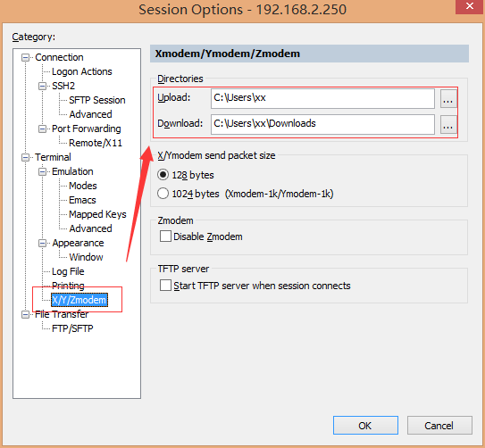485x448 pixels.
Task: Select the SFTP Session category
Action: [x=97, y=100]
